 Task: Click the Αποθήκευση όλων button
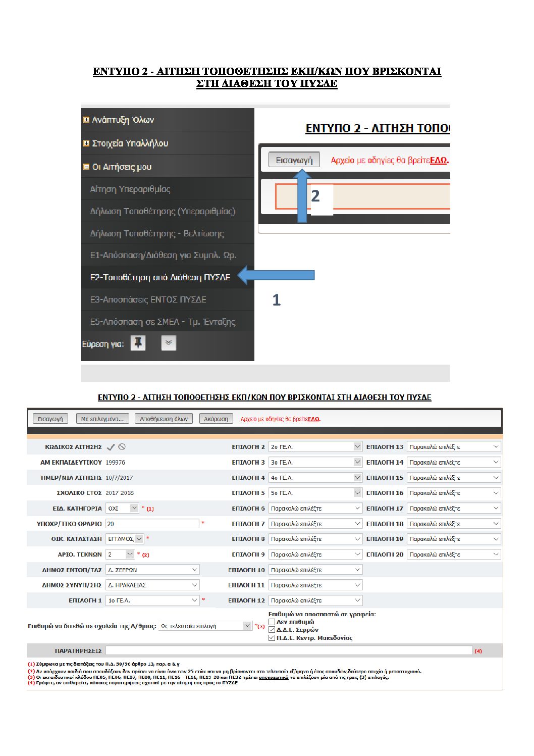pos(164,419)
